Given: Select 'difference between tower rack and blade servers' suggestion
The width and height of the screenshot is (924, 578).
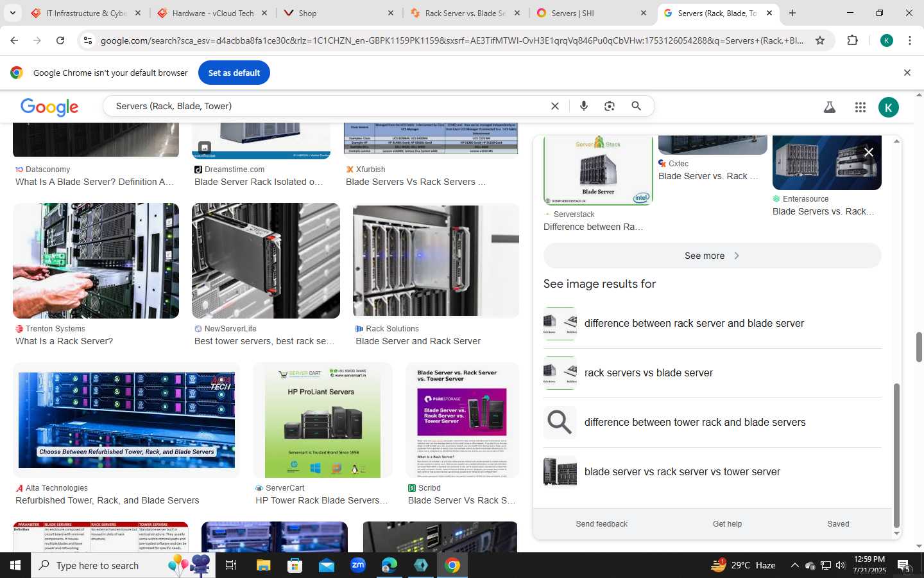Looking at the screenshot, I should [x=712, y=423].
